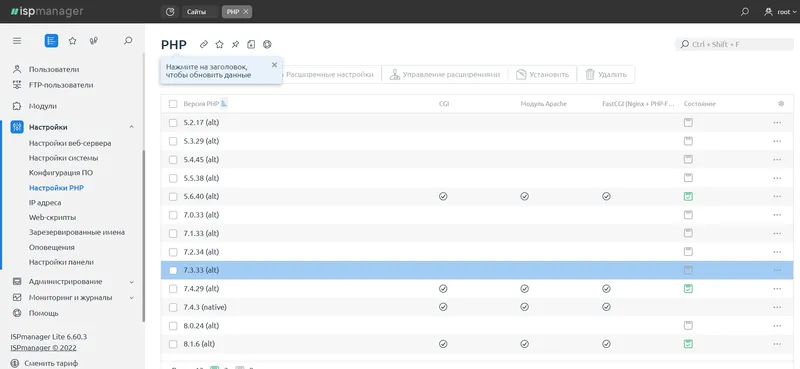The image size is (800, 369).
Task: Open sidebar search magnifier
Action: click(128, 41)
